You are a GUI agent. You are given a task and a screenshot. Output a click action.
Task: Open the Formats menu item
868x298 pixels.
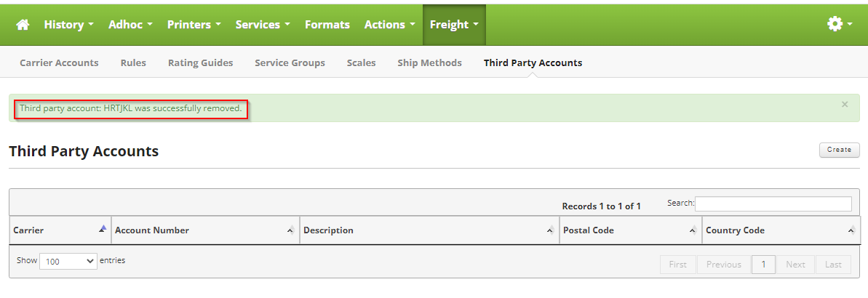(x=327, y=25)
